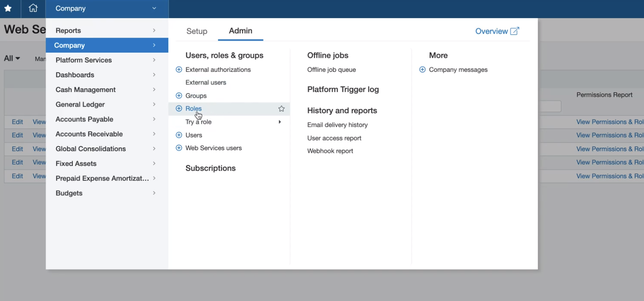Open Accounts Payable menu item

click(x=84, y=119)
